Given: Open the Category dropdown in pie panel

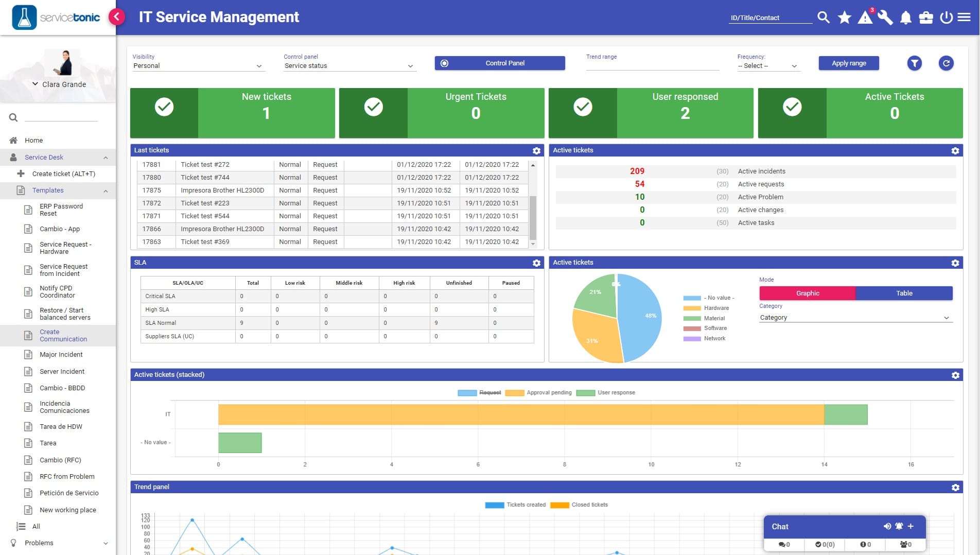Looking at the screenshot, I should [x=855, y=318].
